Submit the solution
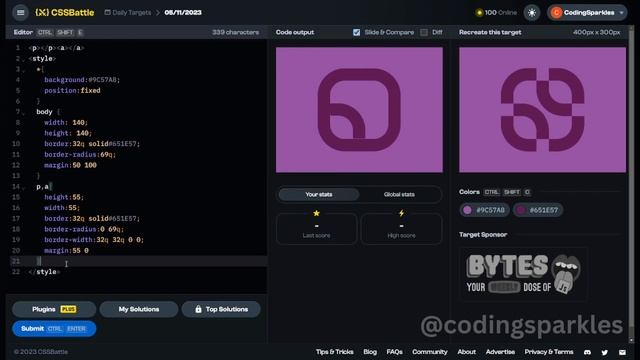The width and height of the screenshot is (640, 360). (x=54, y=329)
